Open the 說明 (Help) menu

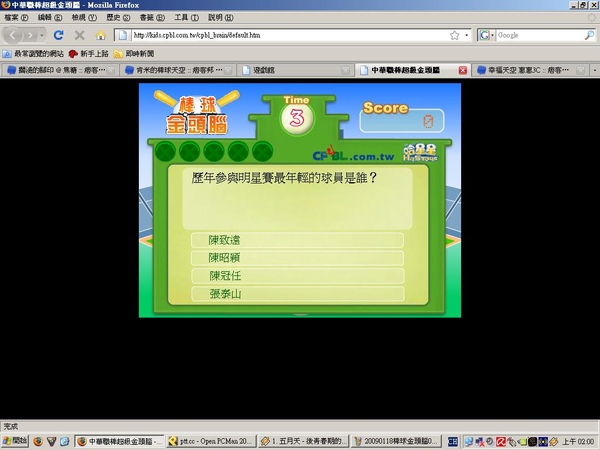[x=220, y=18]
